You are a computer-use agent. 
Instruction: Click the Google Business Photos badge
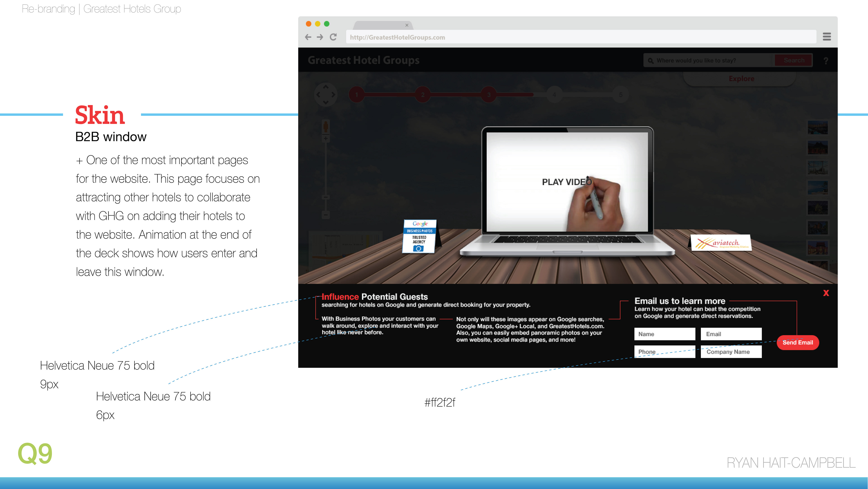(x=419, y=236)
